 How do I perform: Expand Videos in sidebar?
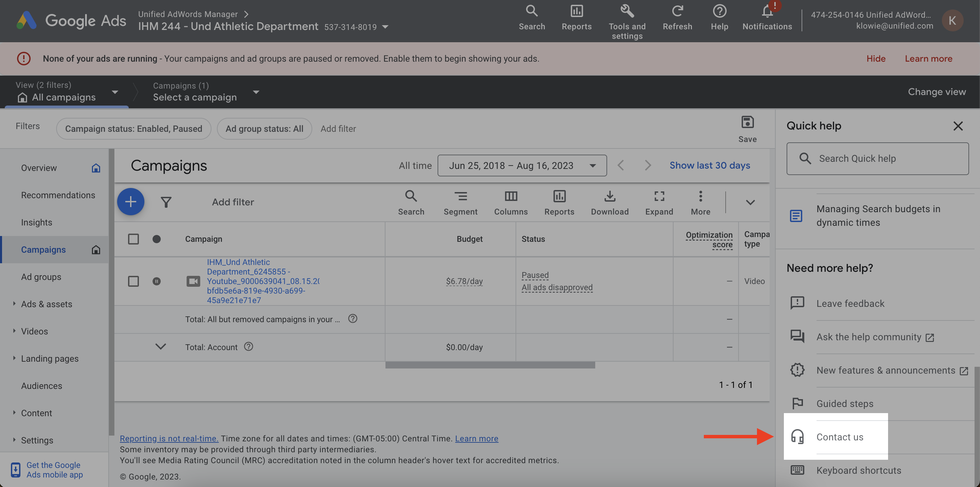(x=14, y=330)
